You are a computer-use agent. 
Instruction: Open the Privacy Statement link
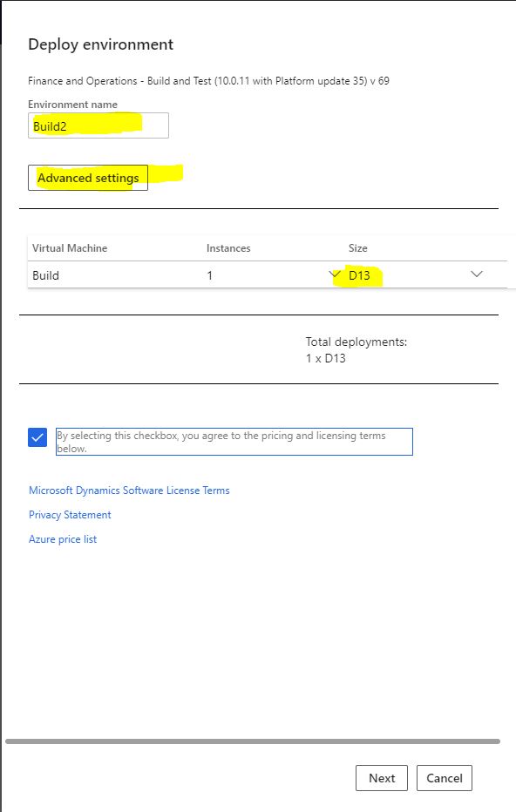[x=70, y=515]
